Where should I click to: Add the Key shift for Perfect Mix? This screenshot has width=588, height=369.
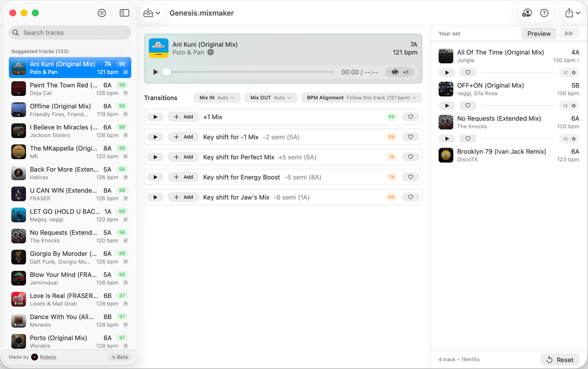(x=183, y=157)
